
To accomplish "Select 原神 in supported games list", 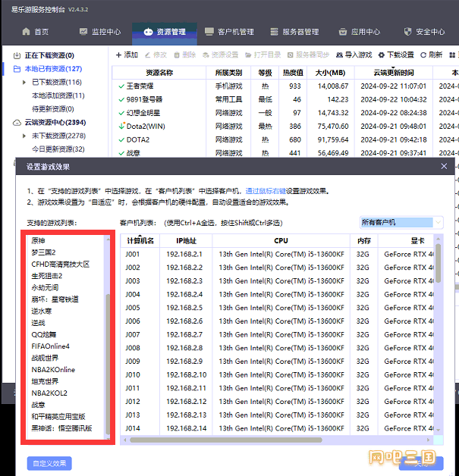I will click(38, 241).
